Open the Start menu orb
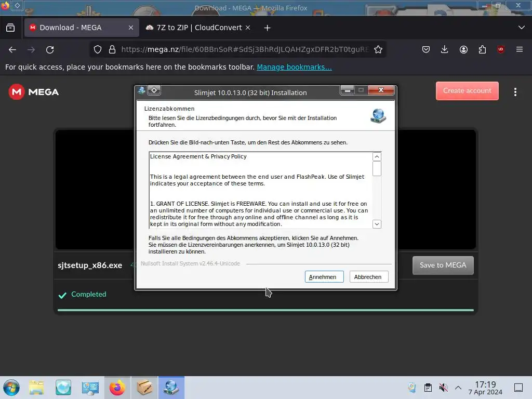Screen dimensions: 532x399 [x=11, y=388]
